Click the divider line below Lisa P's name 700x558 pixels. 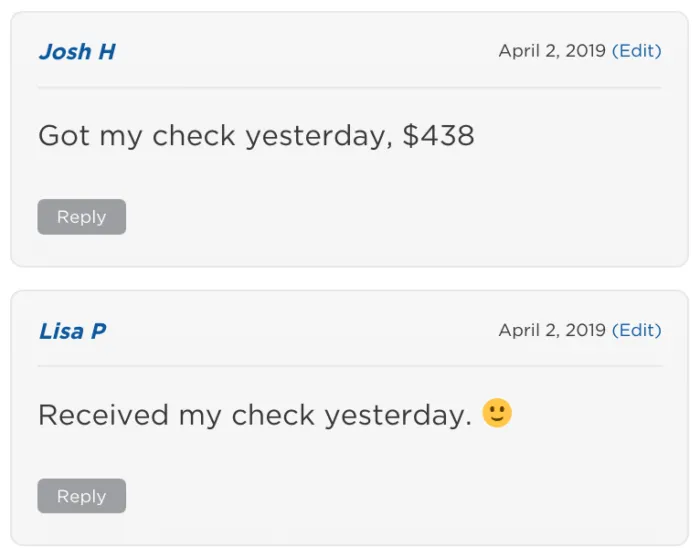point(349,366)
